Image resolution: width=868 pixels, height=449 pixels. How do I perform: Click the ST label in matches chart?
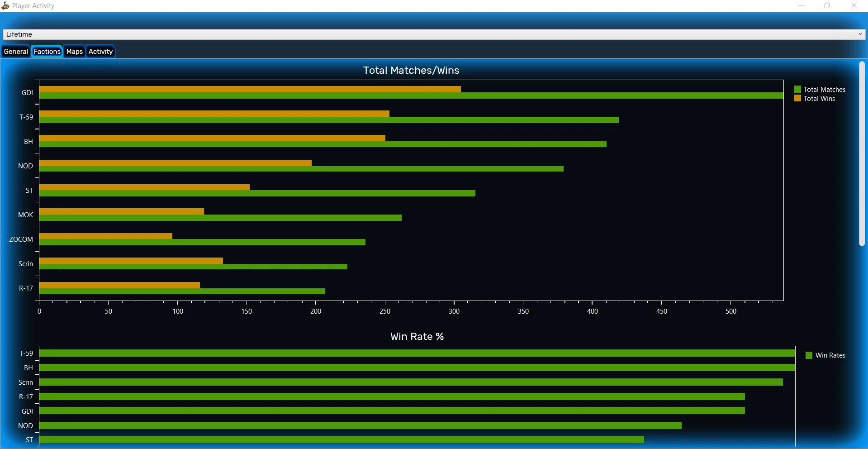click(29, 191)
